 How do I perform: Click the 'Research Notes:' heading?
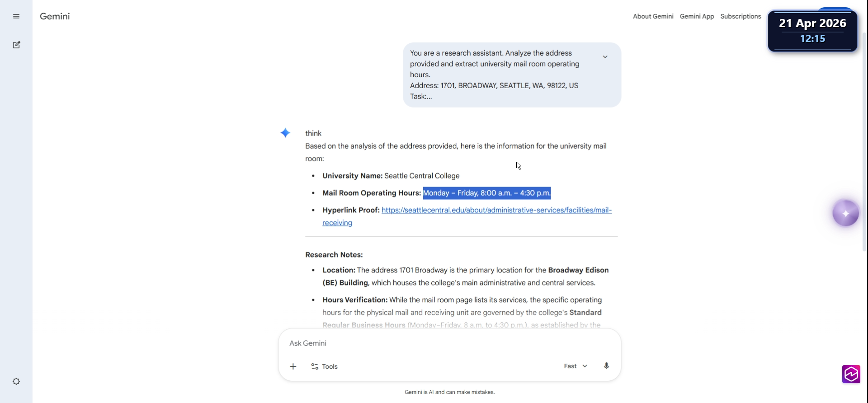point(334,255)
